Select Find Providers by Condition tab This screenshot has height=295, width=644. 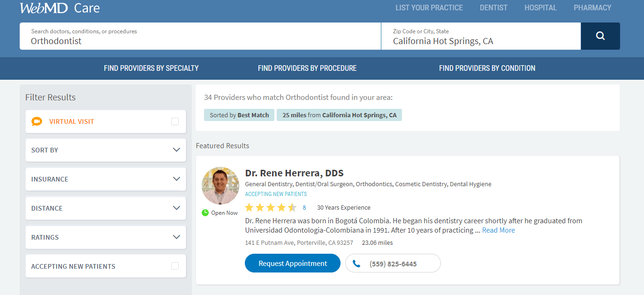click(x=487, y=68)
